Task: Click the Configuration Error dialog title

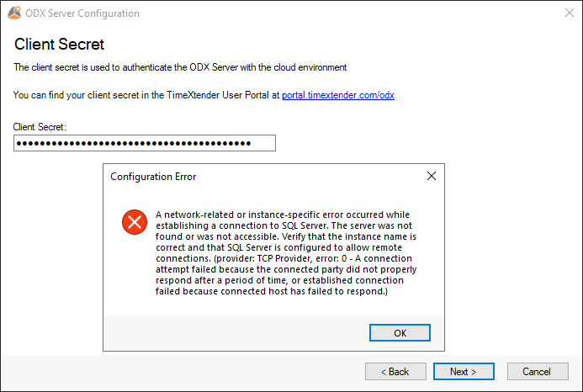Action: [153, 177]
